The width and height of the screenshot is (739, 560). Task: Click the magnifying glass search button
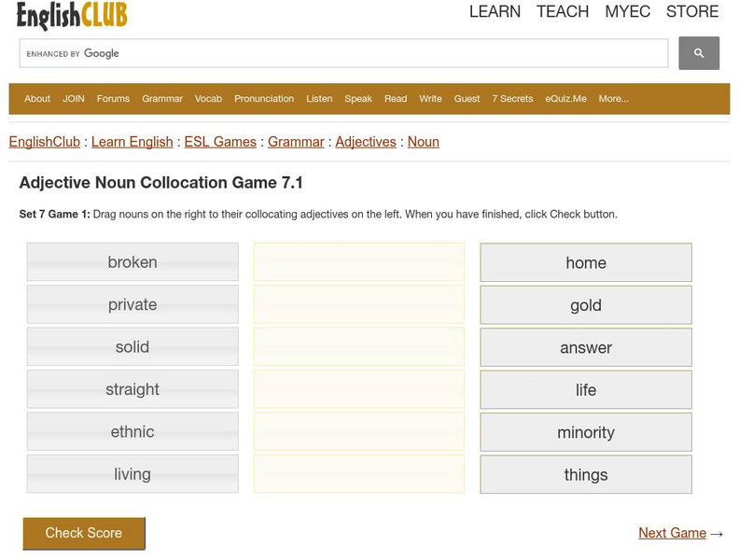[x=698, y=53]
